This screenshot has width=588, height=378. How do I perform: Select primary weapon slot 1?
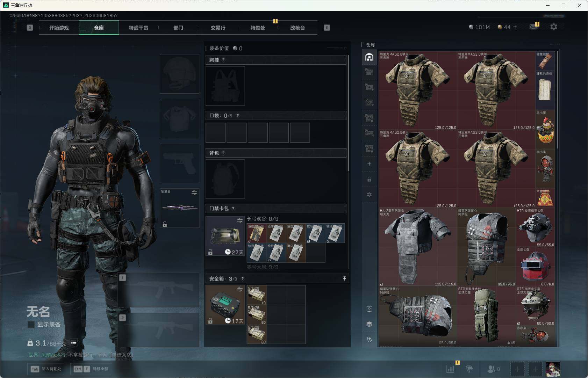coord(159,290)
